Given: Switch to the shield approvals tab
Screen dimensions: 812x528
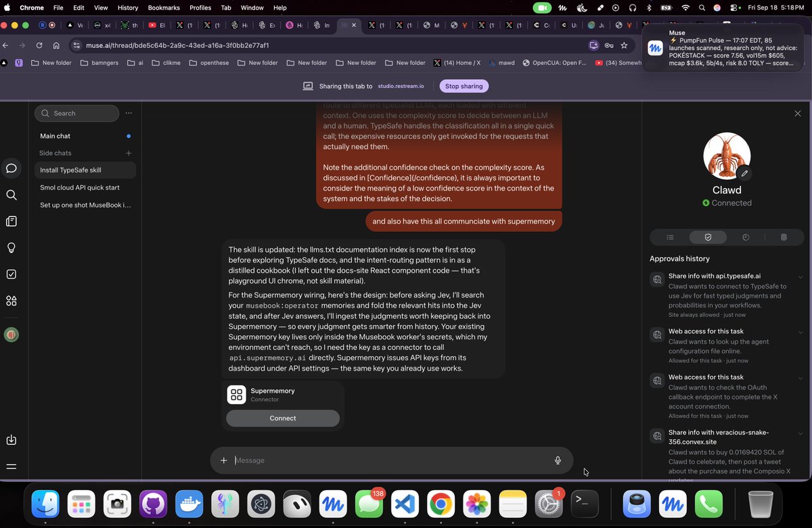Looking at the screenshot, I should pyautogui.click(x=708, y=237).
